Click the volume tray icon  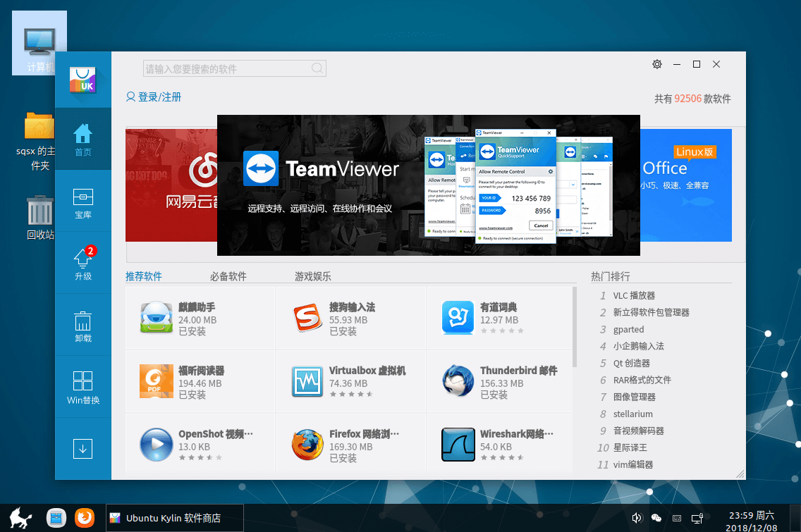tap(637, 518)
